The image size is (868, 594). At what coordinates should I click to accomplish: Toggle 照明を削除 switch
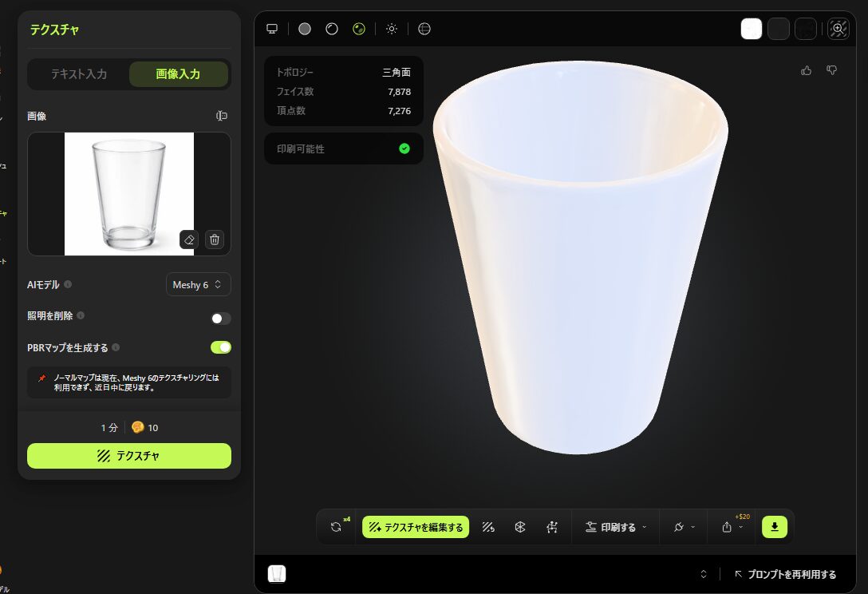[220, 319]
